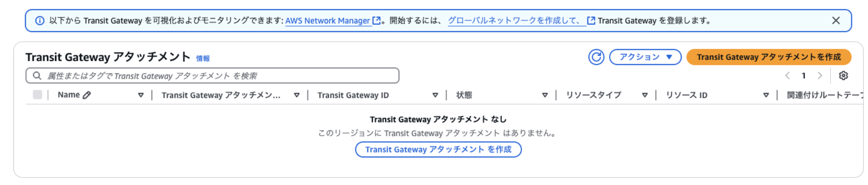Open the AWS Network Manager link
Screen dimensions: 868x185
pyautogui.click(x=328, y=20)
